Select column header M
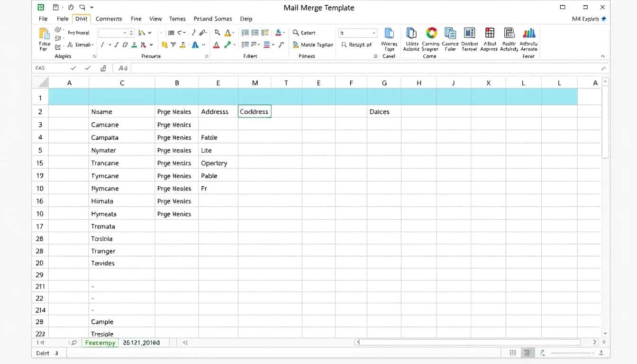Image resolution: width=637 pixels, height=364 pixels. coord(255,82)
